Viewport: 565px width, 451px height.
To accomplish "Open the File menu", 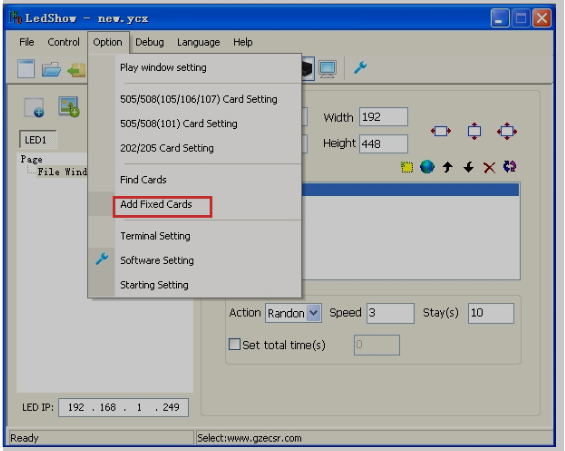I will click(27, 42).
